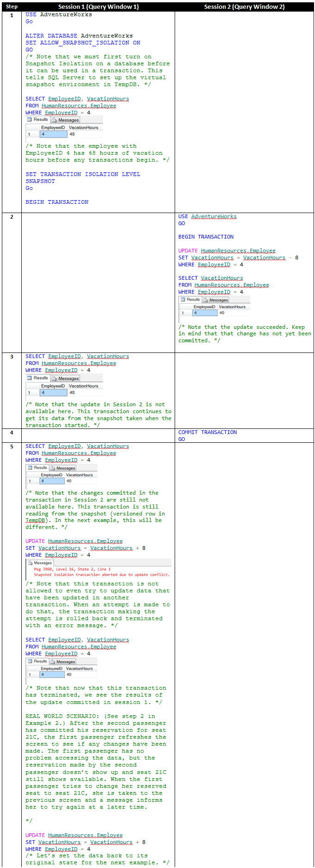Click the VacationHours column header in step 1's grid
Viewport: 315px width, 868px height.
point(83,127)
